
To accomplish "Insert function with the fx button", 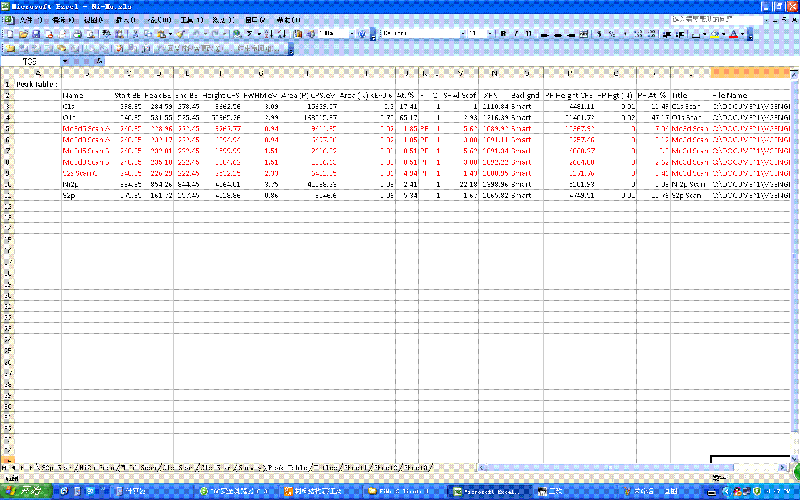I will click(x=99, y=61).
